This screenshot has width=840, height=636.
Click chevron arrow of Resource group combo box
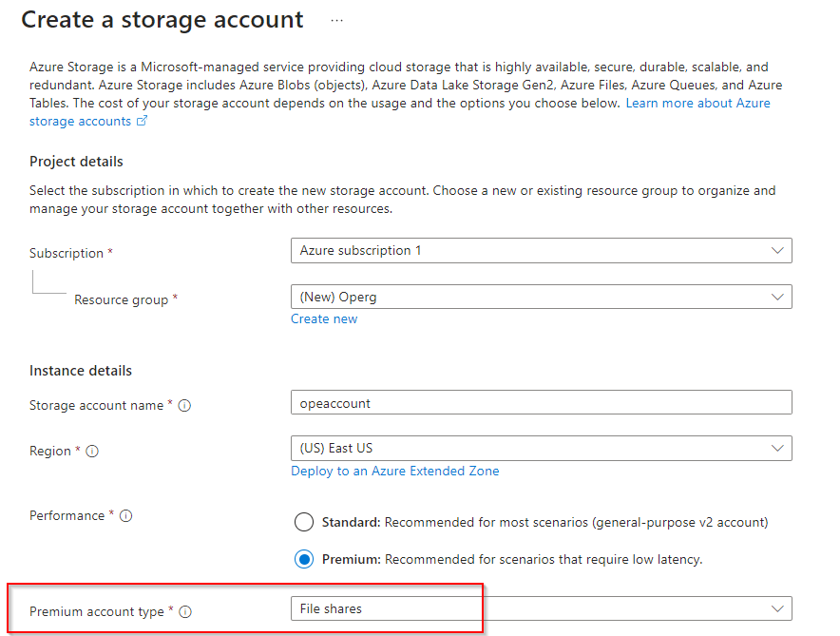[x=778, y=297]
